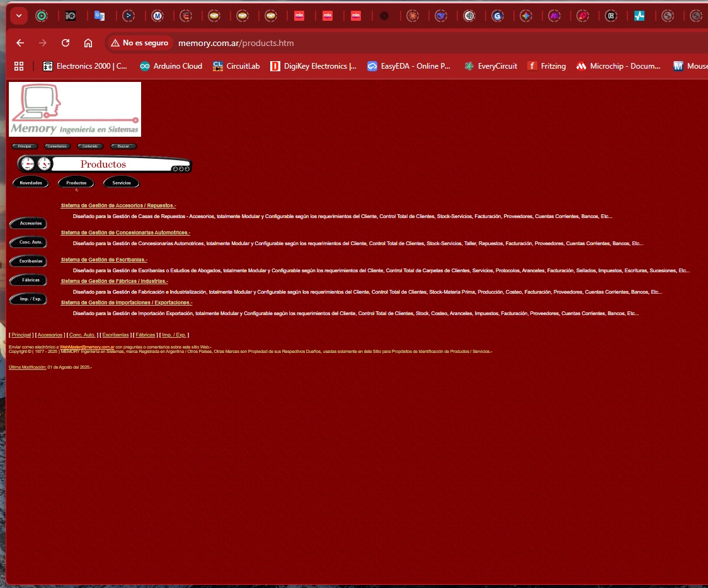
Task: Click the EveryCircuit bookmark icon
Action: coord(468,66)
